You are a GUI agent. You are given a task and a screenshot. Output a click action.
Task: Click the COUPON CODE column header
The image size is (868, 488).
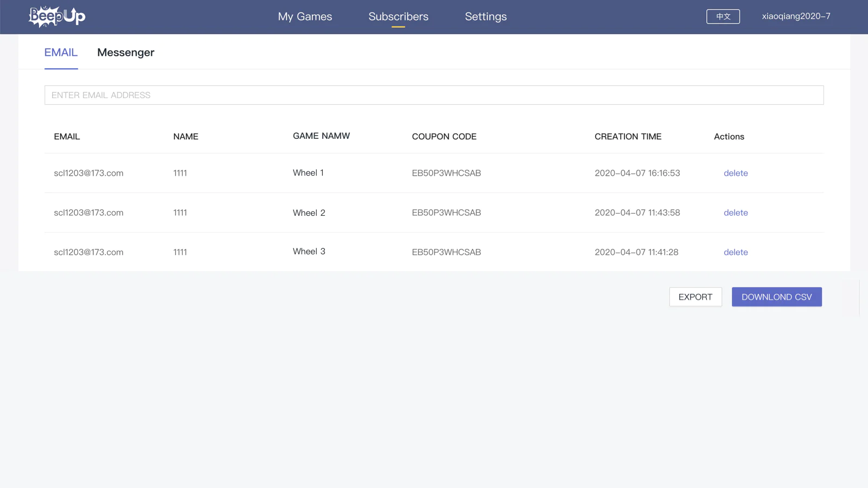444,137
